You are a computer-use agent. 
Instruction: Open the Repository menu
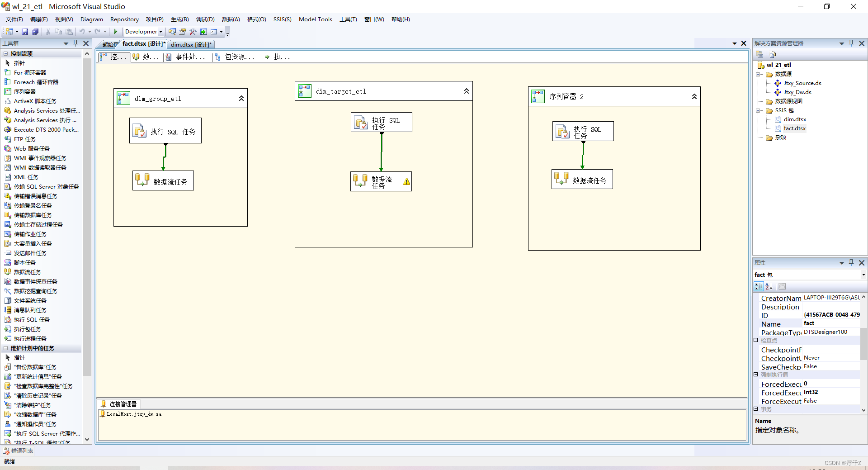pyautogui.click(x=124, y=19)
